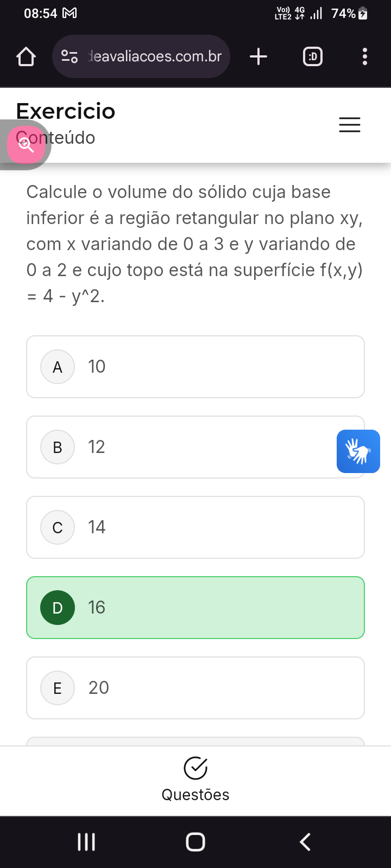Tap the browser home icon
This screenshot has width=391, height=868.
tap(26, 56)
